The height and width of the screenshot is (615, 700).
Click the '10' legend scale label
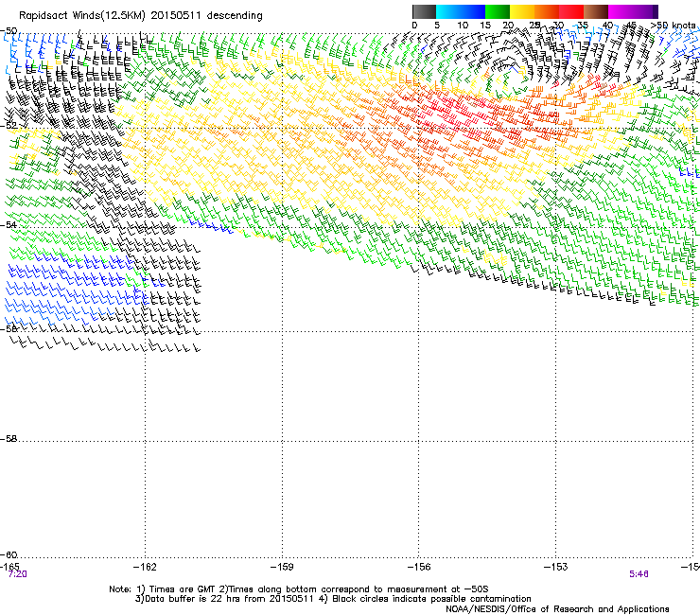tap(463, 26)
